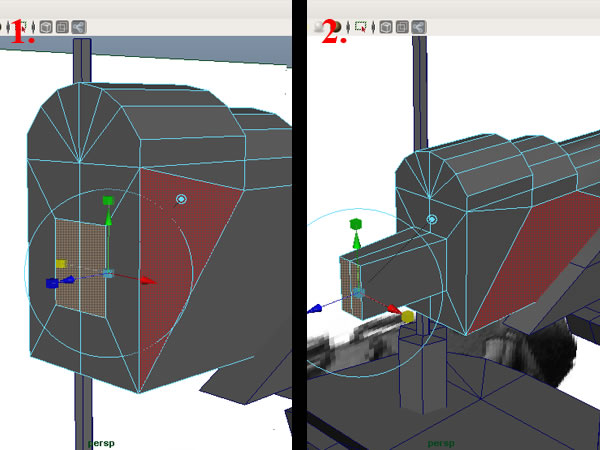Screen dimensions: 600x450
Task: Select the red X-axis arrow in panel 2
Action: pos(394,309)
